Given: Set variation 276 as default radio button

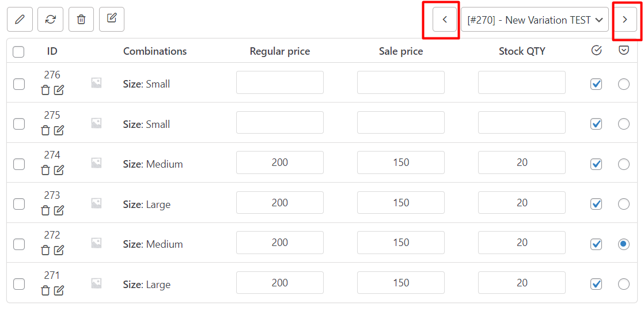Looking at the screenshot, I should coord(623,84).
